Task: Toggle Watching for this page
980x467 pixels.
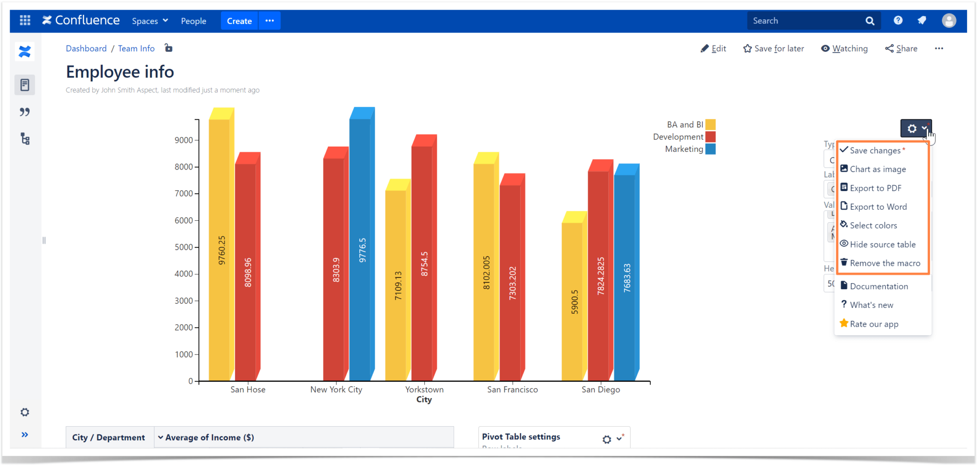Action: [x=845, y=48]
